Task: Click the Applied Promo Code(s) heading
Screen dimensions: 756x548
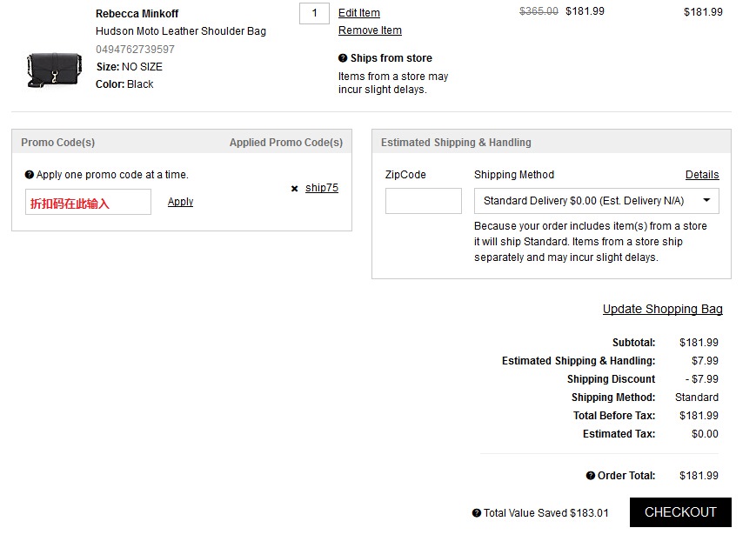Action: coord(286,143)
